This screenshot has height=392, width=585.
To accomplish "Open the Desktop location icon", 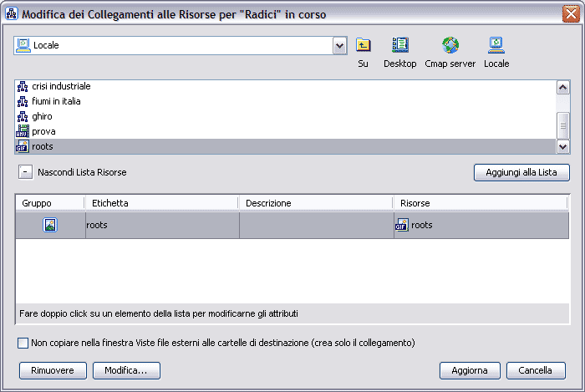I will [x=399, y=46].
